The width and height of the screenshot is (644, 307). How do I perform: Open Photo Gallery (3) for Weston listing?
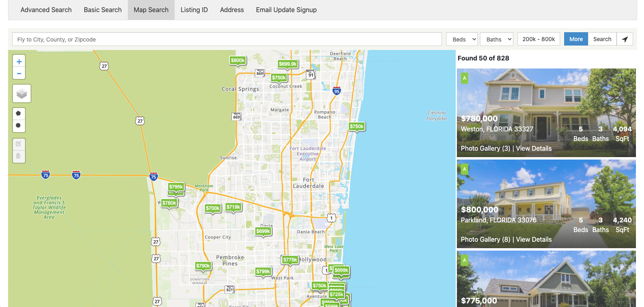coord(486,148)
